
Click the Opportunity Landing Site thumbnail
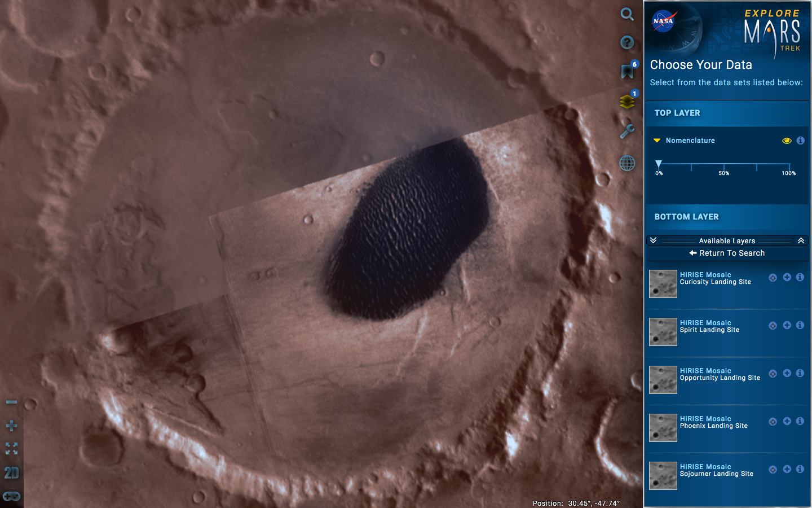[663, 380]
